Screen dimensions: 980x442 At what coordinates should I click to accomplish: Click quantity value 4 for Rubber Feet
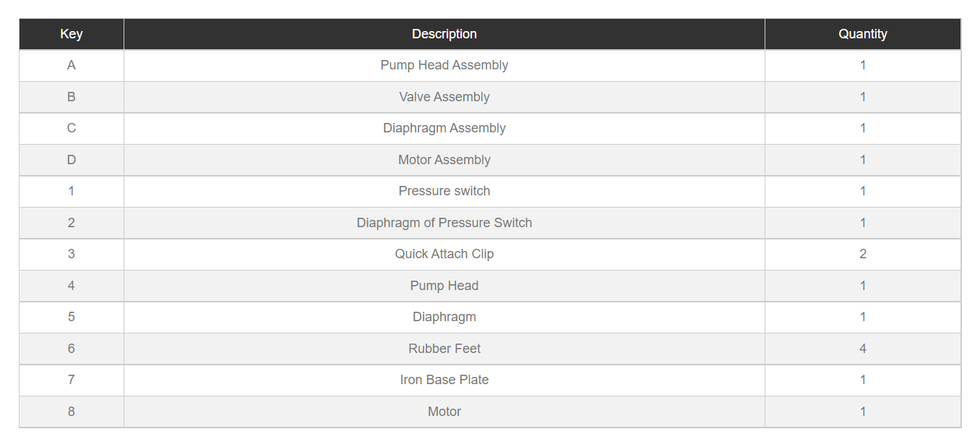(x=863, y=349)
